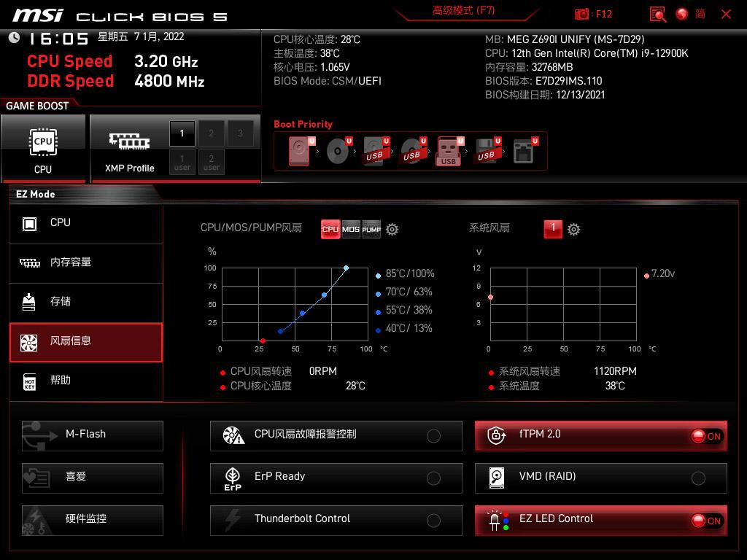Toggle VMD (RAID) option

[x=601, y=478]
